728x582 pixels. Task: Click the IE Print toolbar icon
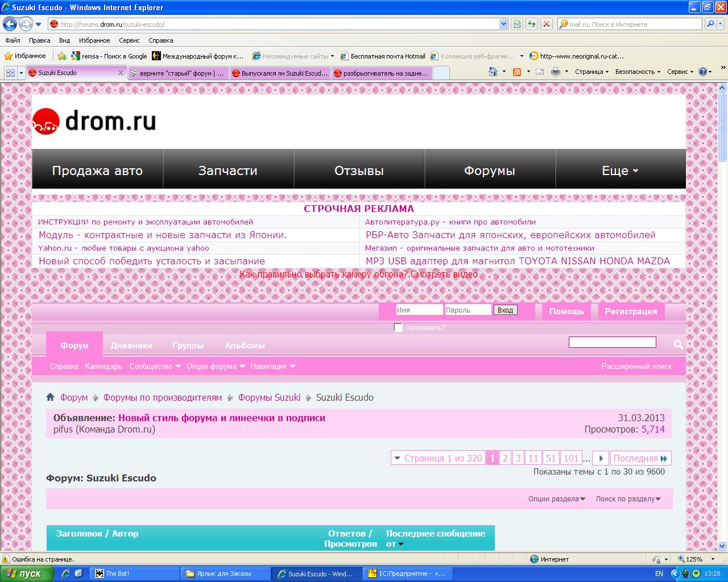[x=555, y=72]
